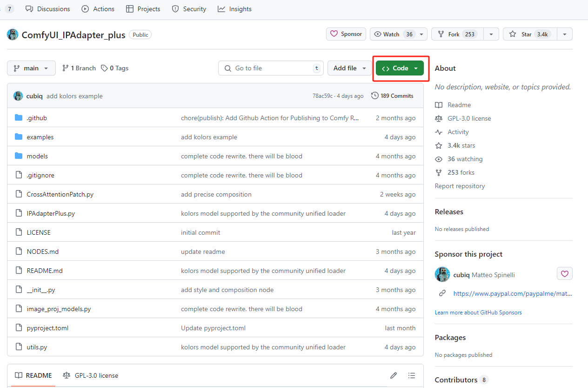Open the README outline list icon
Screen dimensions: 588x388
point(412,375)
